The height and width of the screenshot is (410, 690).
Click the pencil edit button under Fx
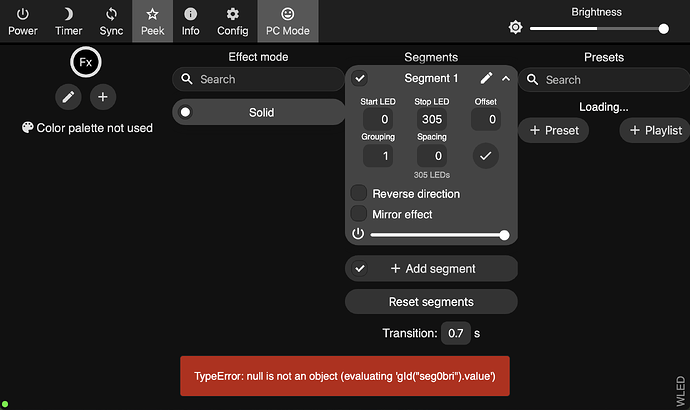coord(68,97)
